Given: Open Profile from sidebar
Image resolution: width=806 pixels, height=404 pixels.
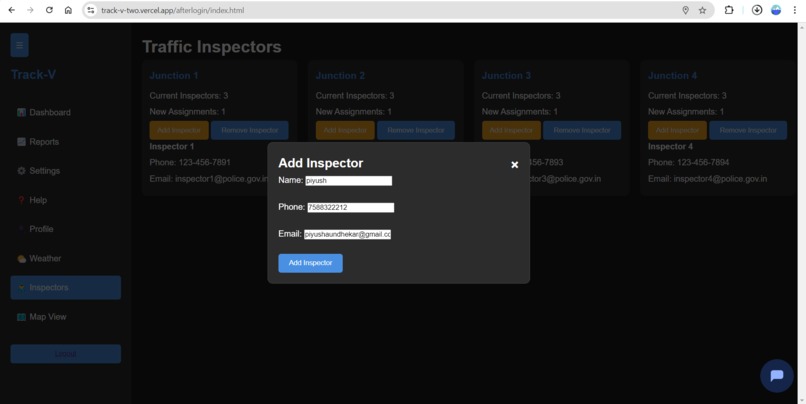Looking at the screenshot, I should click(66, 229).
